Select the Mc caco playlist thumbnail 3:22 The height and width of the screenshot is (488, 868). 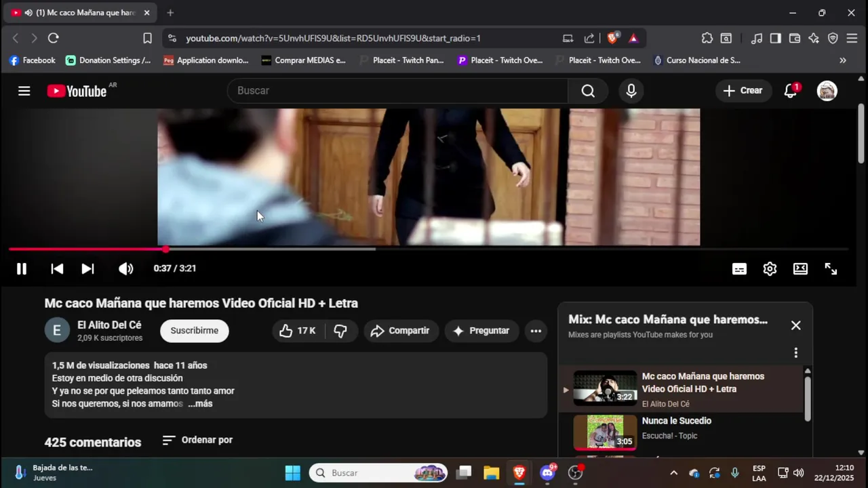point(605,388)
